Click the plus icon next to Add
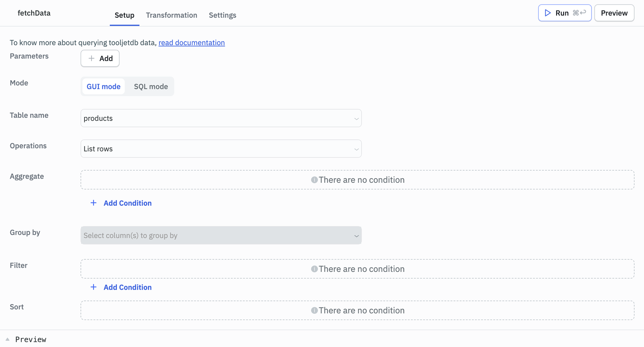This screenshot has width=644, height=347. coord(91,58)
